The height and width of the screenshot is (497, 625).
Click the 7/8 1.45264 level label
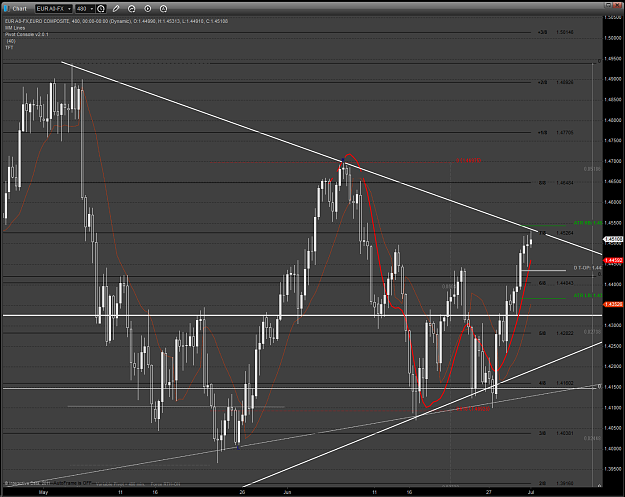point(556,233)
